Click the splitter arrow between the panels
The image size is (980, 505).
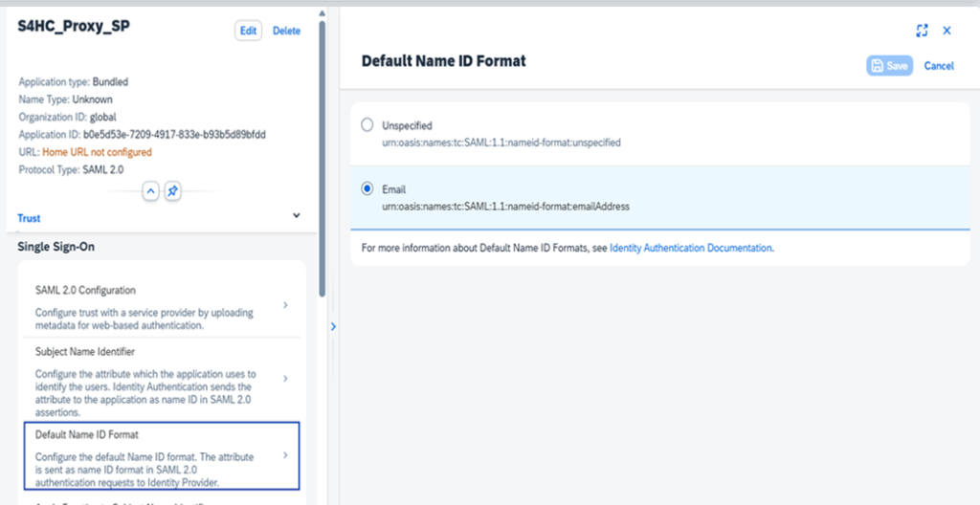pyautogui.click(x=333, y=326)
